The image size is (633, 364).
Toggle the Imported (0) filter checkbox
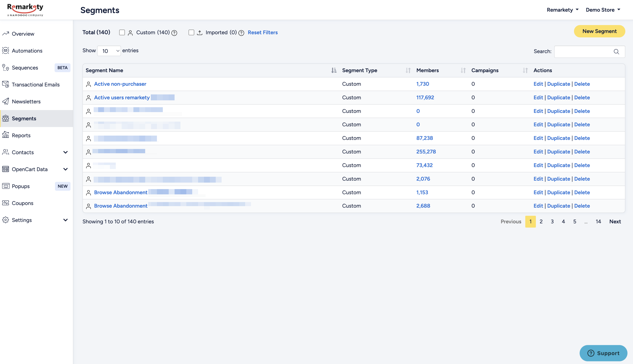click(191, 32)
